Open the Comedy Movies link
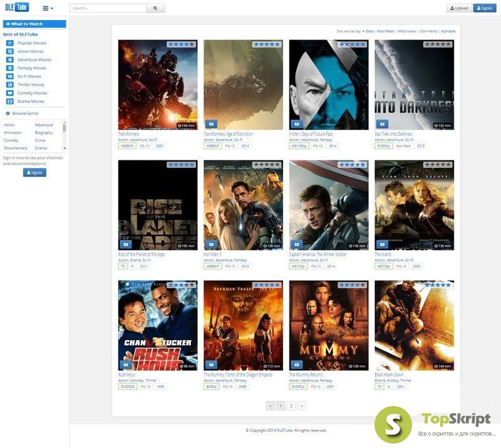This screenshot has width=501, height=448. 33,93
